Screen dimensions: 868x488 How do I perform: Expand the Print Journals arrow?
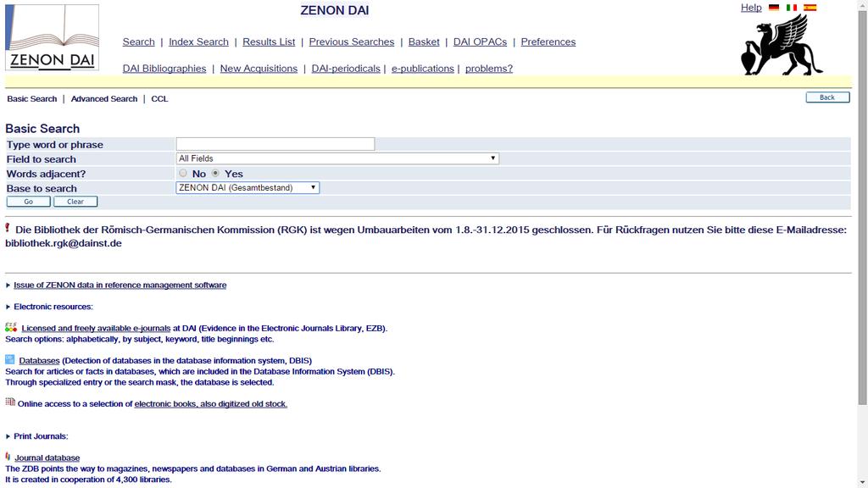coord(8,436)
